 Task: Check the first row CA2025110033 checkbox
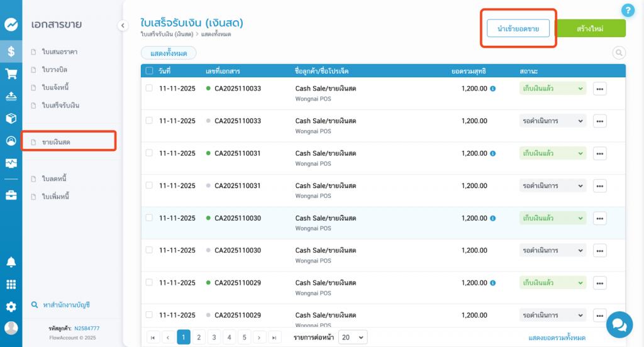coord(149,89)
